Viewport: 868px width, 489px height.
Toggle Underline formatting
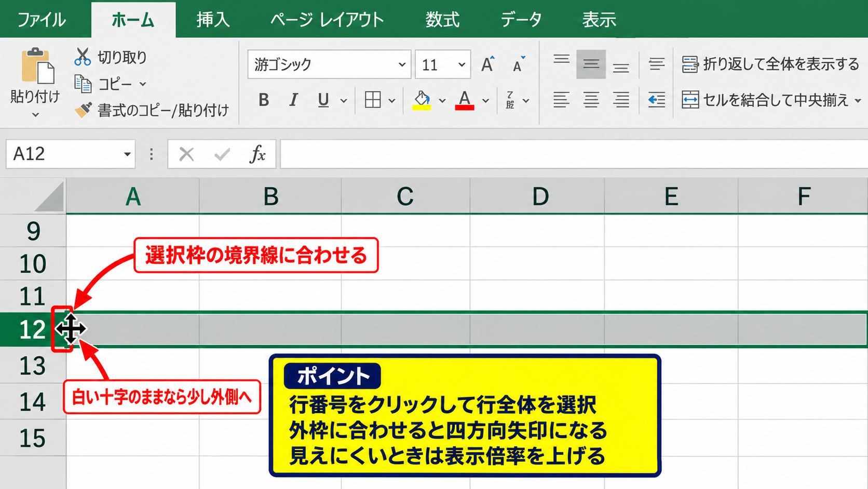[x=323, y=100]
